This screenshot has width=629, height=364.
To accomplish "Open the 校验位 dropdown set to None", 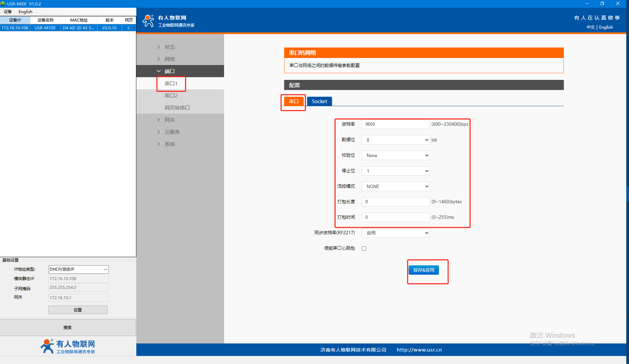I will tap(395, 155).
